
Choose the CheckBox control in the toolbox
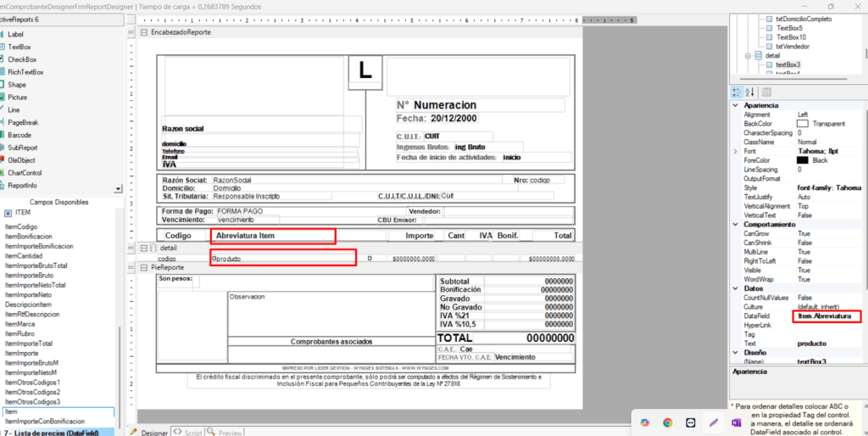(21, 59)
